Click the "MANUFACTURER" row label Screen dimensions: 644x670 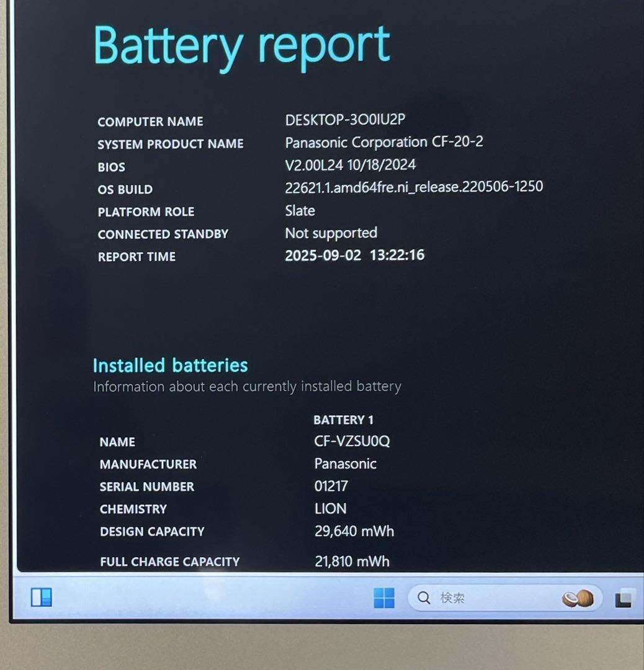(x=148, y=464)
